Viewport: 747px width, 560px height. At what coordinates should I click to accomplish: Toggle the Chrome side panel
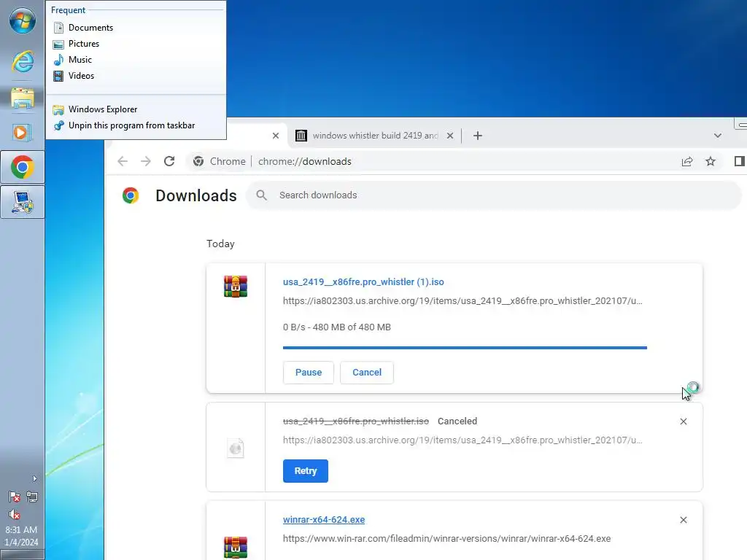tap(739, 161)
